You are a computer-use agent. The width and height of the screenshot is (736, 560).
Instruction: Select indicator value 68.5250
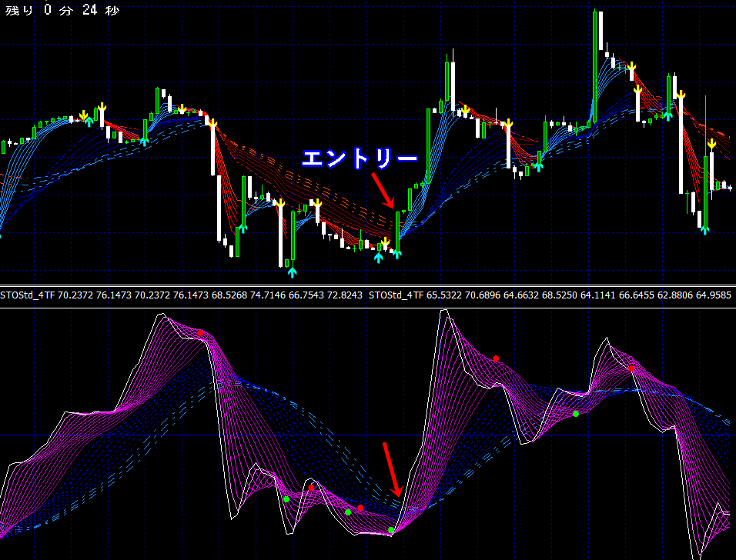point(560,295)
